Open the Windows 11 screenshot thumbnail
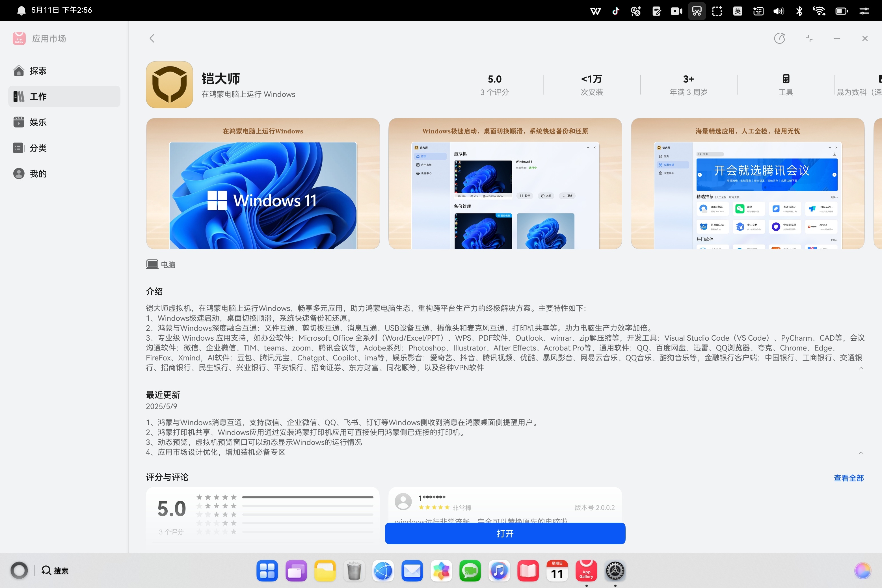 point(263,183)
